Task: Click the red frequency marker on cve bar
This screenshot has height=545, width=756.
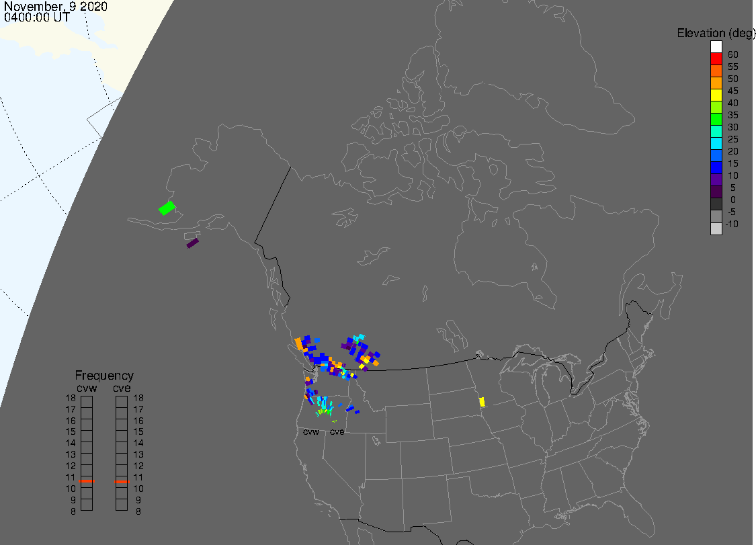Action: pos(122,481)
